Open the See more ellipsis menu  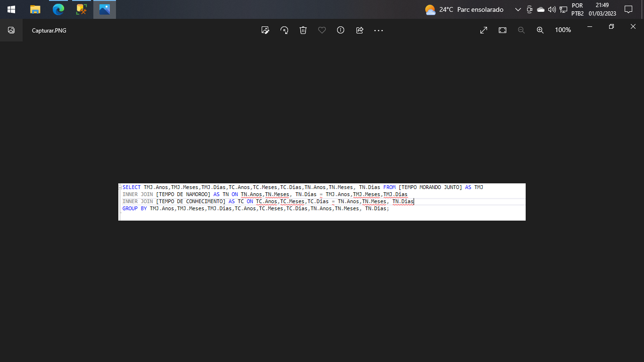[x=379, y=30]
